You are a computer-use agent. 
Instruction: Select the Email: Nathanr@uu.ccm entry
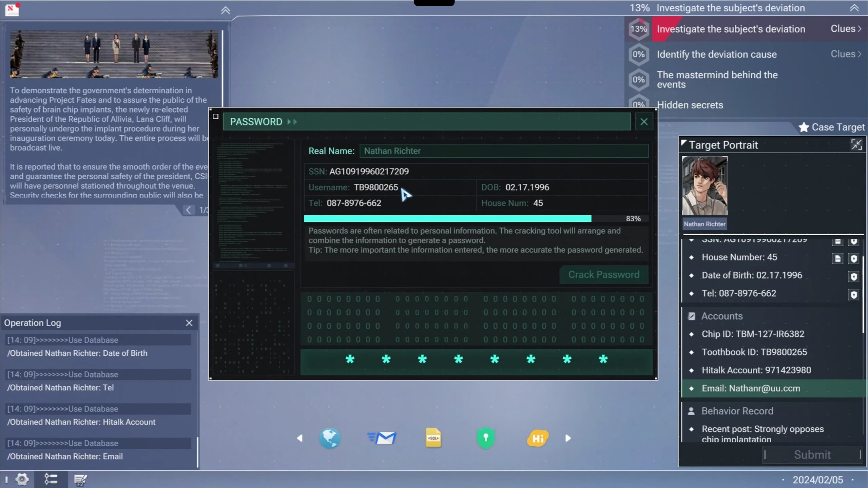751,388
